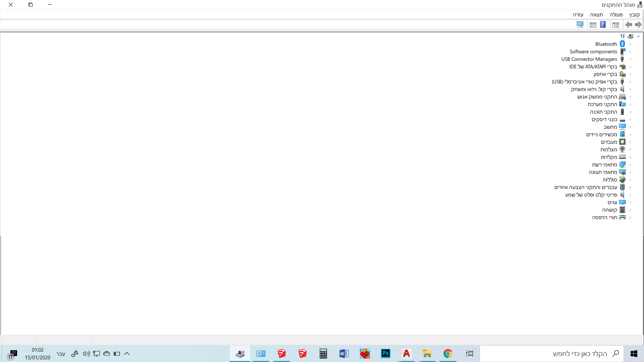The height and width of the screenshot is (362, 644).
Task: Open the קובץ menu
Action: (634, 15)
